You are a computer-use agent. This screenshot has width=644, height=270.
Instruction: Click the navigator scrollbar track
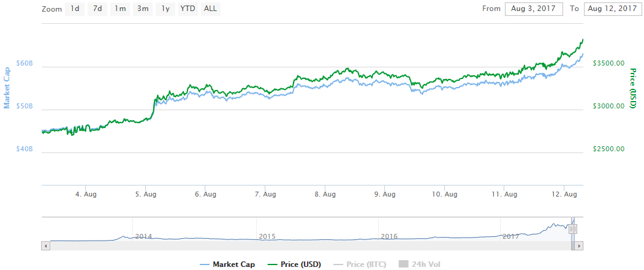(x=306, y=246)
